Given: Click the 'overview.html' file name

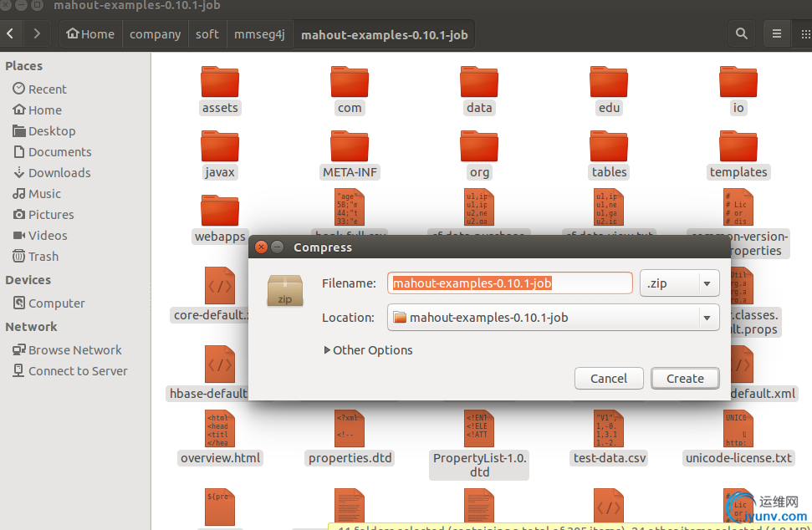Looking at the screenshot, I should point(220,458).
